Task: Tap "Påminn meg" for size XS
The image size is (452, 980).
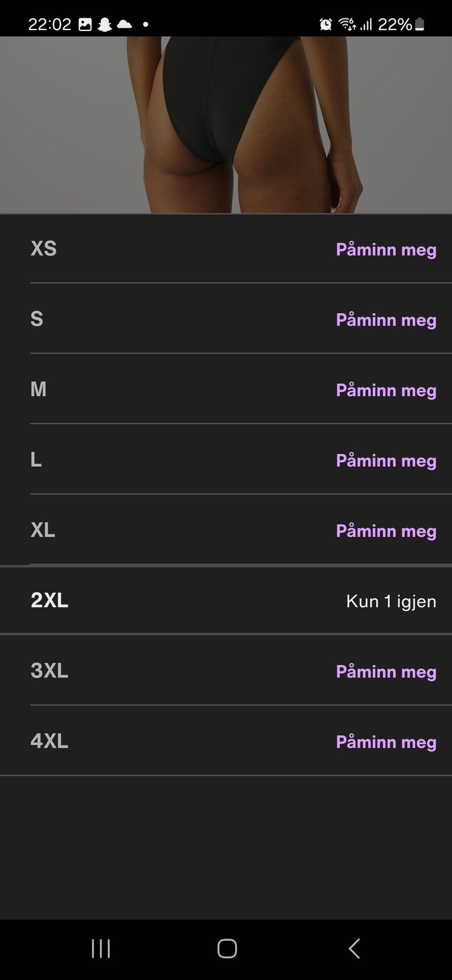Action: (x=386, y=250)
